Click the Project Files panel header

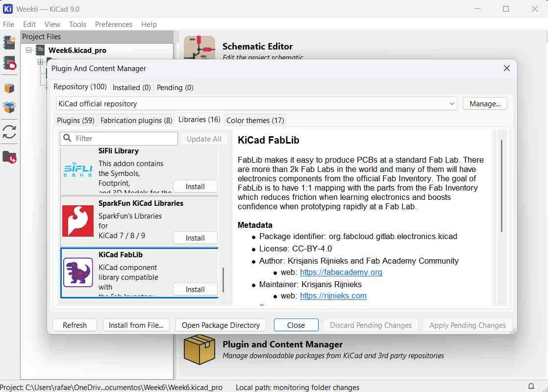[97, 37]
